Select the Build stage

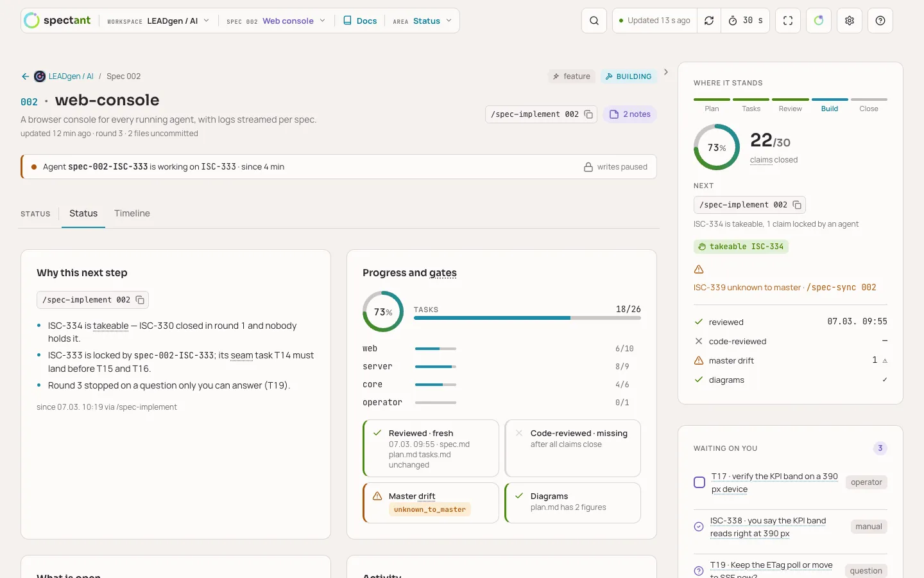tap(830, 105)
